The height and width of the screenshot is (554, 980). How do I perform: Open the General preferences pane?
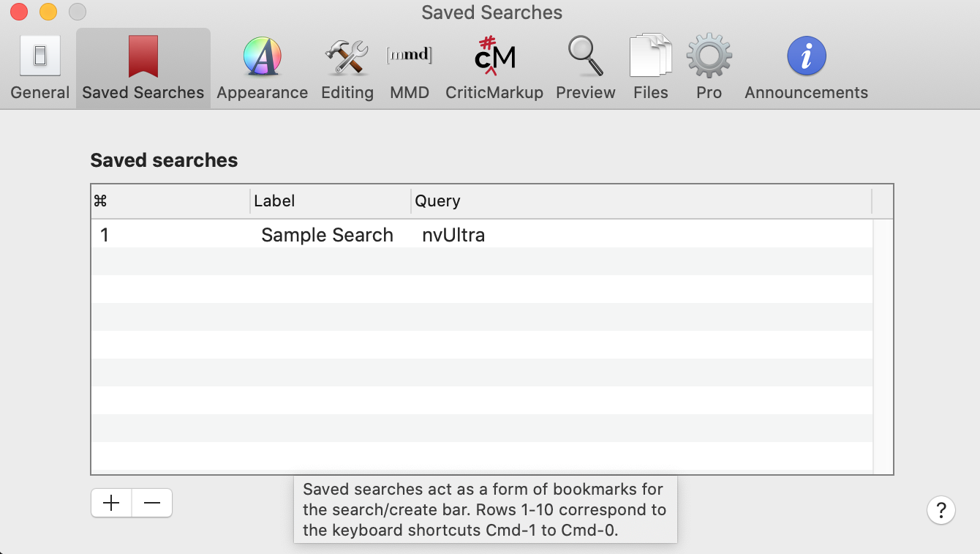pos(40,68)
